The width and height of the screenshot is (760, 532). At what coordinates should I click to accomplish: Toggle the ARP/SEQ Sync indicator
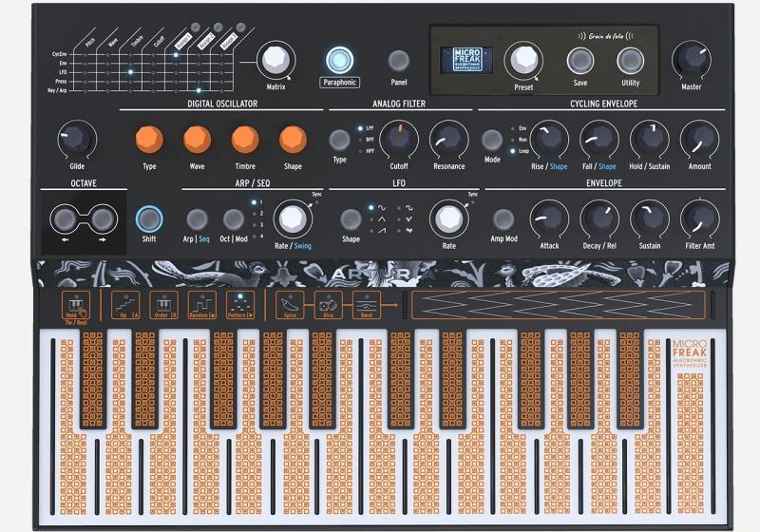(316, 203)
